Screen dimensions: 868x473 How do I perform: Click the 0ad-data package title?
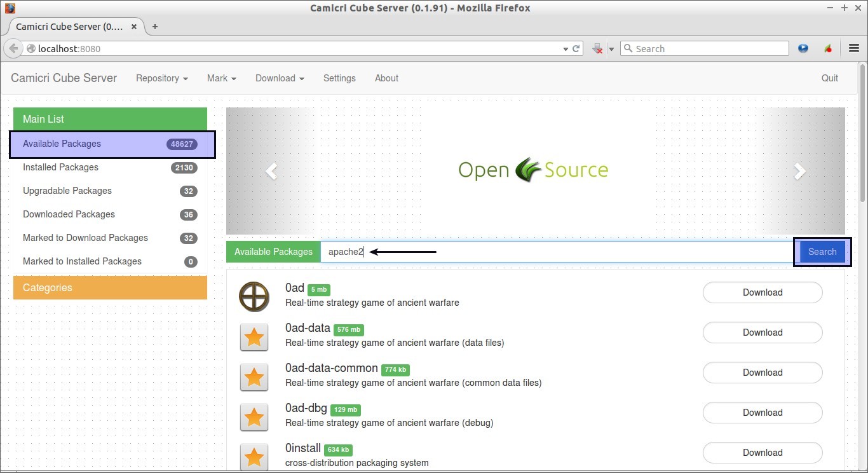coord(308,328)
